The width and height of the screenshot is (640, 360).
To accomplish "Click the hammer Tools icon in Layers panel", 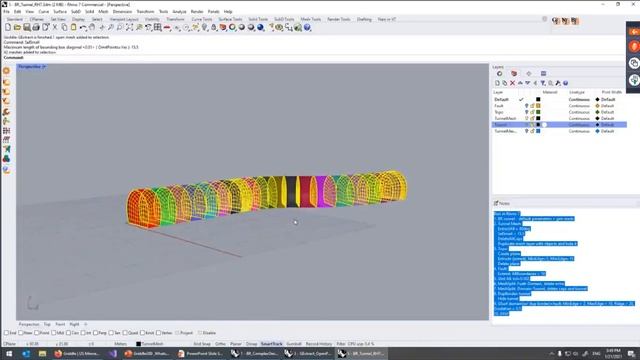I will coord(558,83).
